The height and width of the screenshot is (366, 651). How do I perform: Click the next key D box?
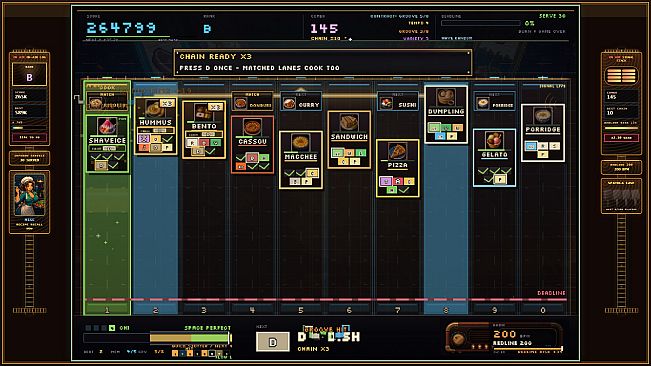click(x=273, y=342)
